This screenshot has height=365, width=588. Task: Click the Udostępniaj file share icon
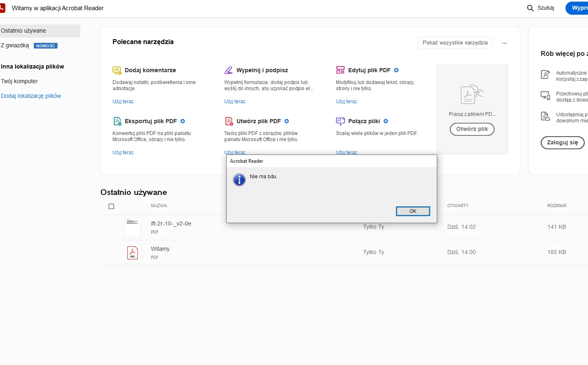pyautogui.click(x=545, y=116)
